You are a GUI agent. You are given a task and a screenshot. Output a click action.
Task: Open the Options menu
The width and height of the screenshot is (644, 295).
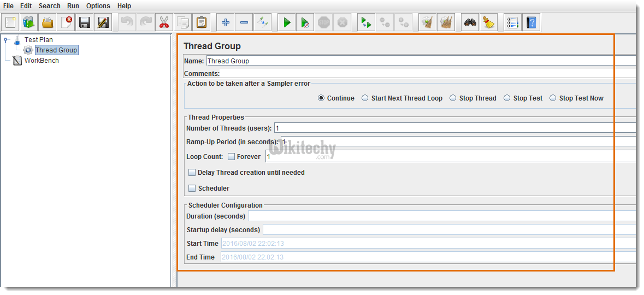pos(98,6)
